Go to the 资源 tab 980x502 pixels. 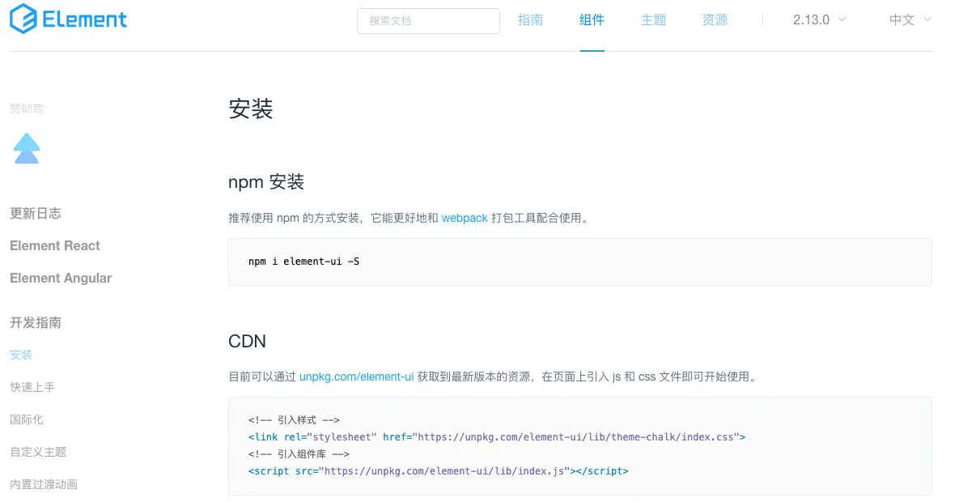(x=715, y=20)
